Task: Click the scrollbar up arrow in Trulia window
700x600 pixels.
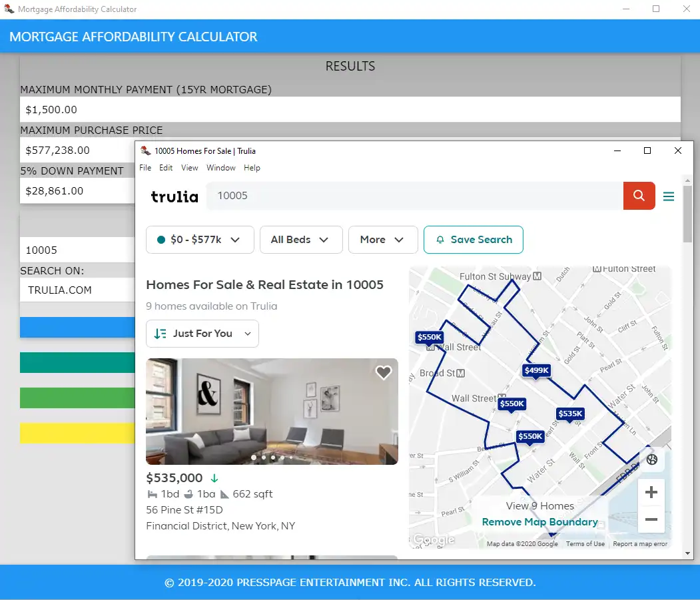Action: (x=687, y=180)
